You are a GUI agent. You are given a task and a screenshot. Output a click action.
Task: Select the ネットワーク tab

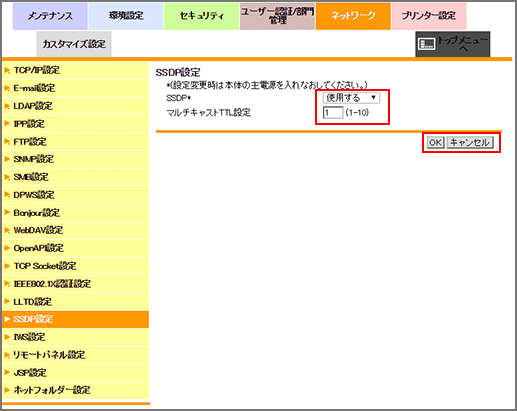[x=353, y=16]
